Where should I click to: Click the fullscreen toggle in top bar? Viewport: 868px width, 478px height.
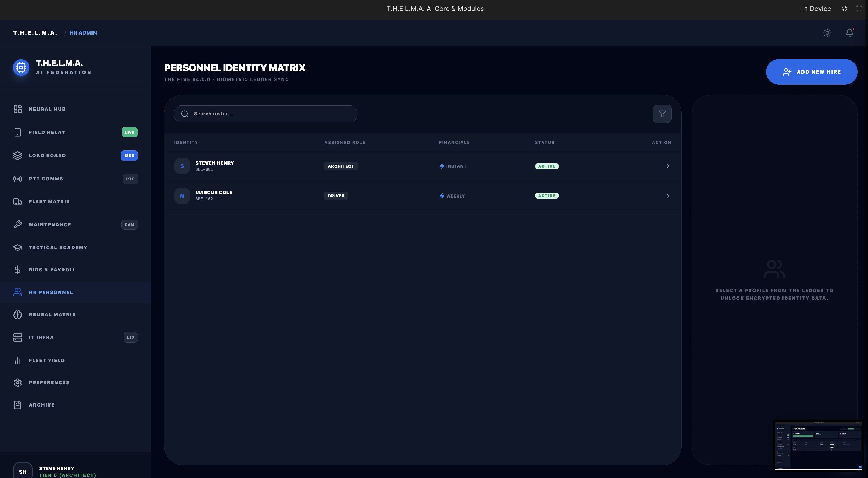(x=859, y=9)
